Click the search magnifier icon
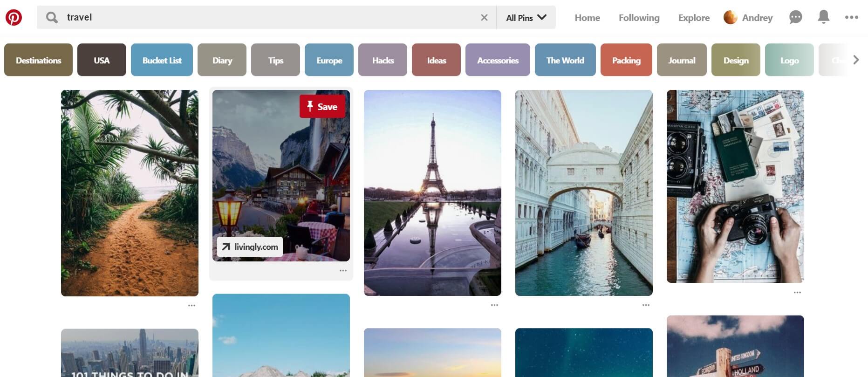Screen dimensions: 868x377 point(52,18)
